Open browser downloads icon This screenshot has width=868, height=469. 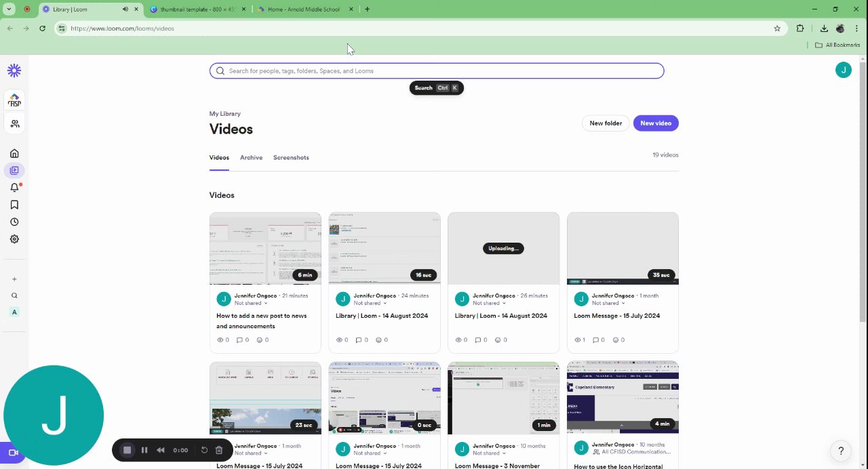tap(824, 28)
